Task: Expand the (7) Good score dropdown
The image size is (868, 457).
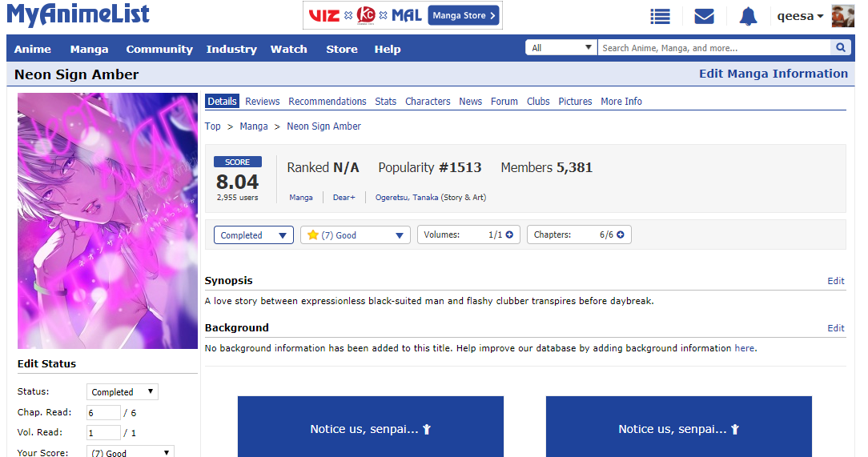Action: tap(355, 235)
